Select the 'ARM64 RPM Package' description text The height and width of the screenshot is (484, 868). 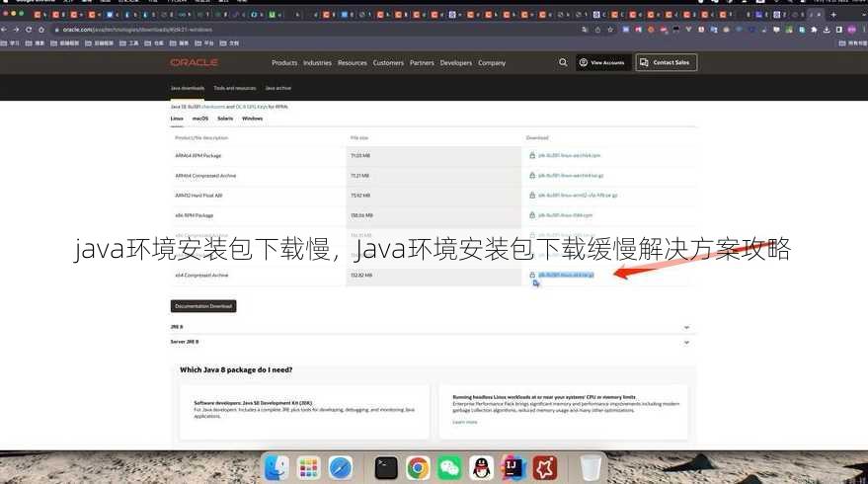click(197, 156)
